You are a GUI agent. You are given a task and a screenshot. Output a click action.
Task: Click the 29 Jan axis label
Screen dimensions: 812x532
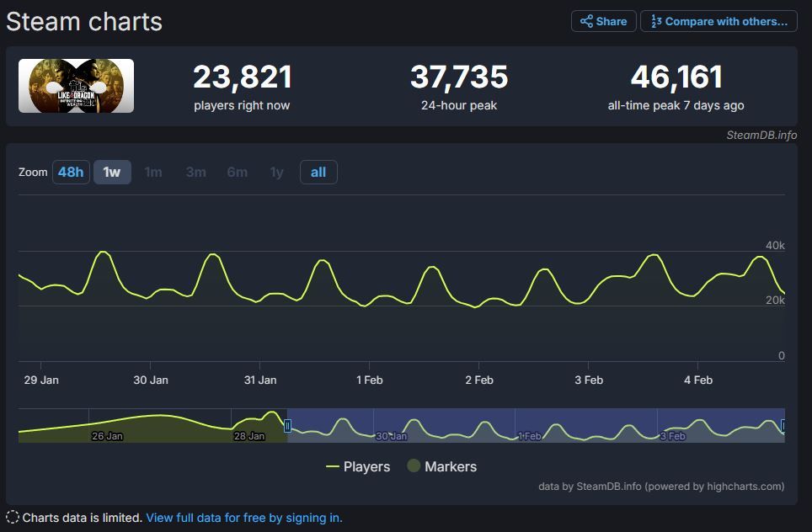pyautogui.click(x=41, y=380)
